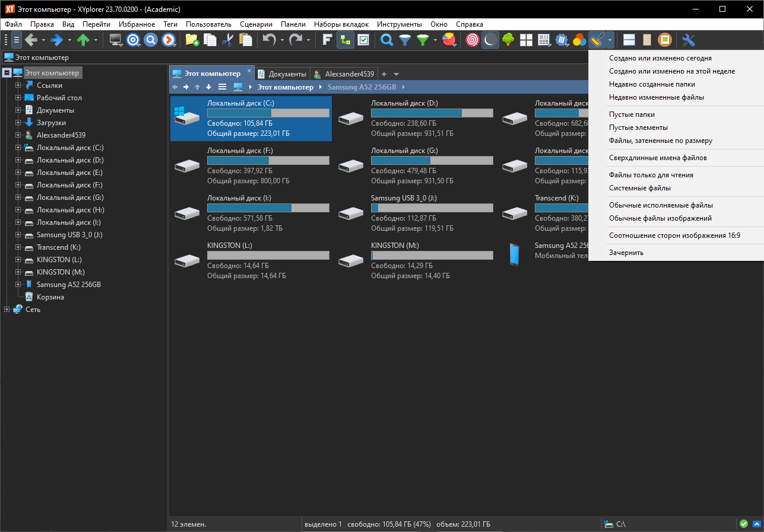Image resolution: width=764 pixels, height=532 pixels.
Task: Expand Локальный диск (D:) tree node
Action: pyautogui.click(x=18, y=160)
